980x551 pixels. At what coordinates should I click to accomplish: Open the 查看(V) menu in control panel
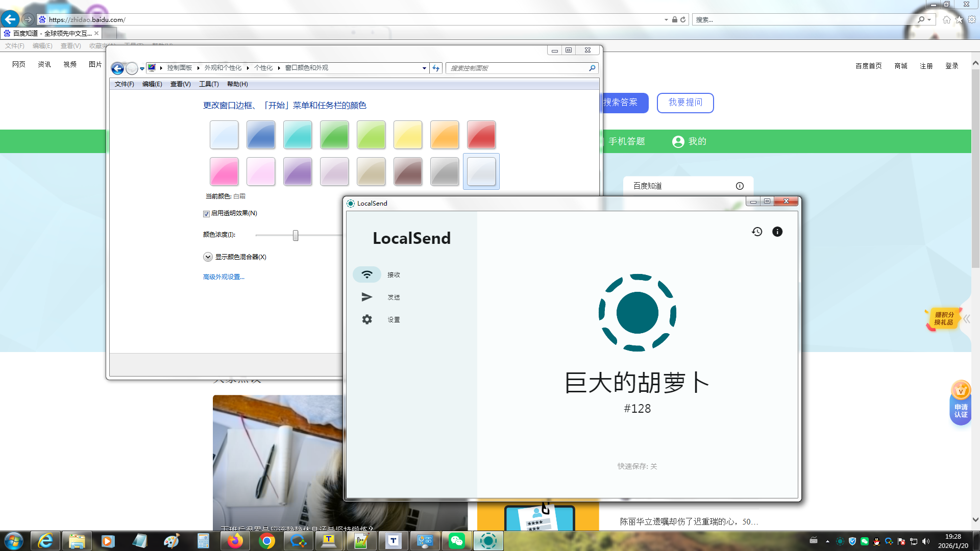(180, 84)
